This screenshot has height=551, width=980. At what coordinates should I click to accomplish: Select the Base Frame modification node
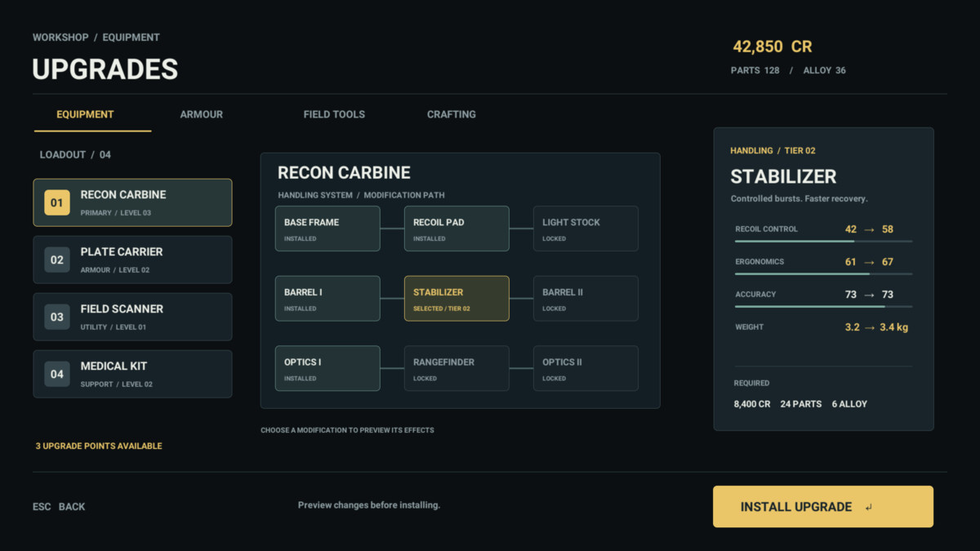[x=327, y=229]
